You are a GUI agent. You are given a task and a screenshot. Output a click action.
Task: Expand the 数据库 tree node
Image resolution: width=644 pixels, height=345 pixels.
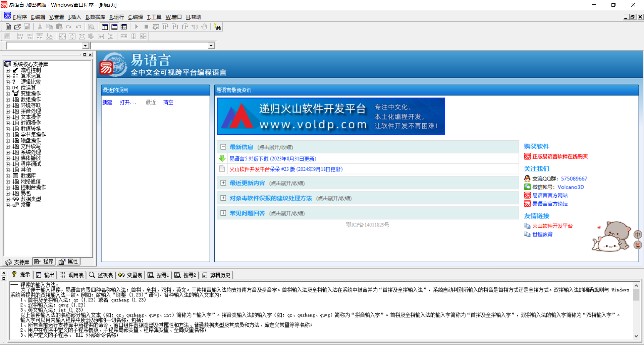click(8, 176)
